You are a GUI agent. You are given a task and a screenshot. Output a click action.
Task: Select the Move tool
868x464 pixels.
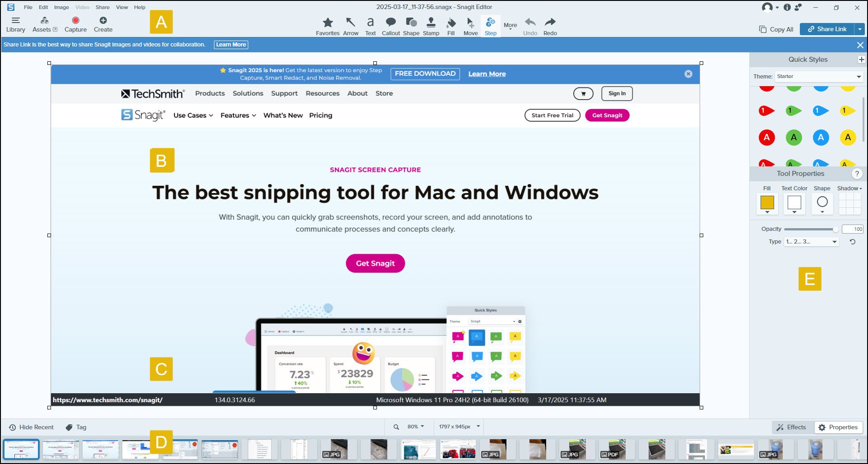click(470, 26)
